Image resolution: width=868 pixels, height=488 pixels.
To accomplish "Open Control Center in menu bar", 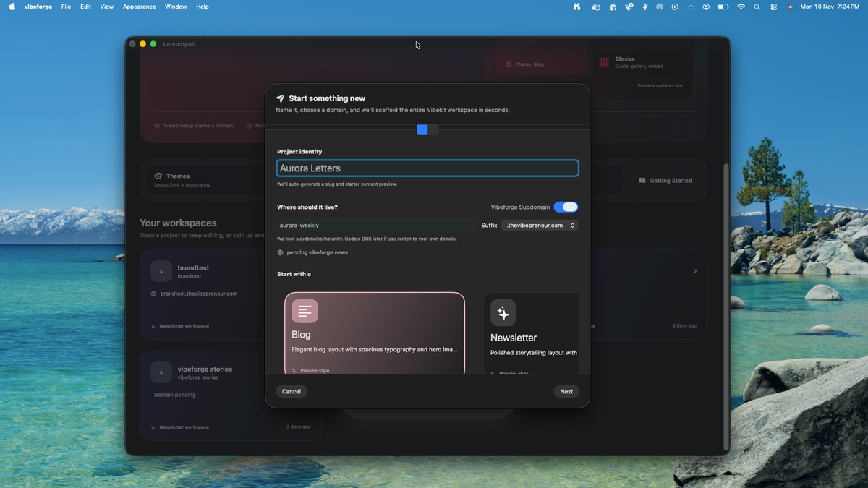I will click(773, 7).
